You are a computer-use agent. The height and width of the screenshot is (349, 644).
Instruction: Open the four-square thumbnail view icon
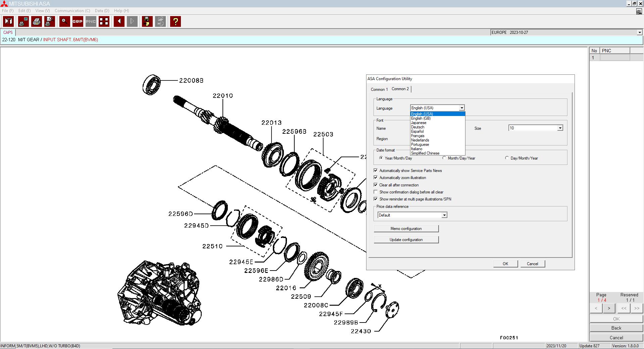tap(104, 21)
